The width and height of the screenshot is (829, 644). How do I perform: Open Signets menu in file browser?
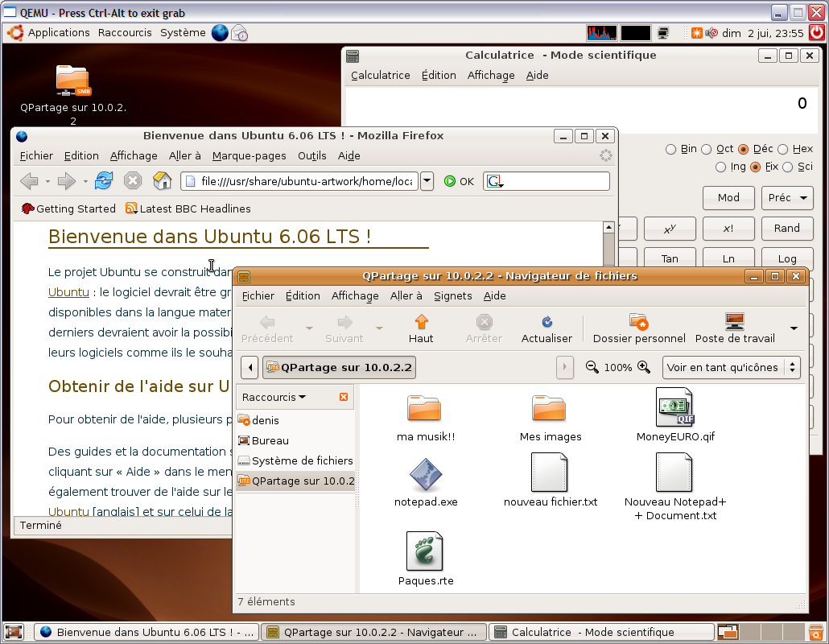tap(452, 296)
